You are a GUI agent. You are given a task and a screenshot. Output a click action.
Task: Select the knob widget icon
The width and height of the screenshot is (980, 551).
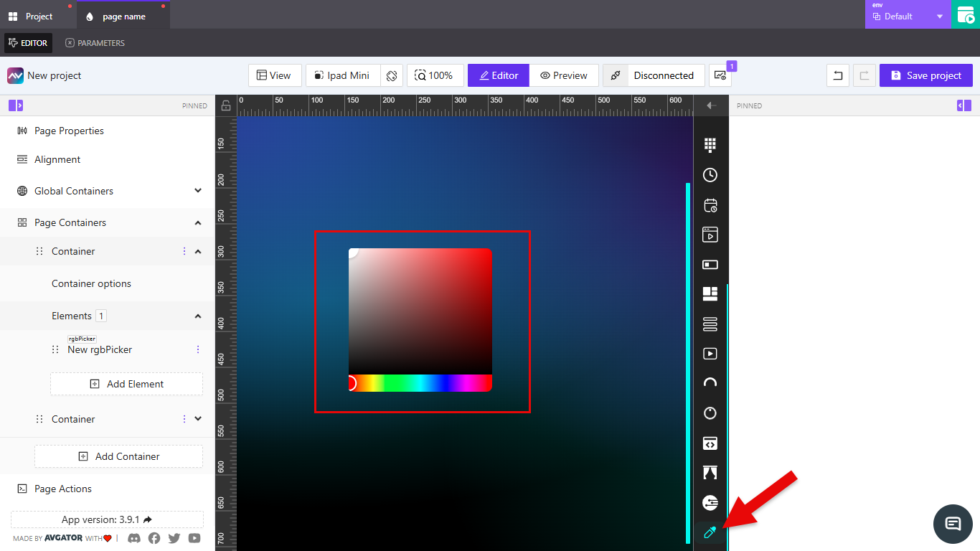[x=710, y=413]
